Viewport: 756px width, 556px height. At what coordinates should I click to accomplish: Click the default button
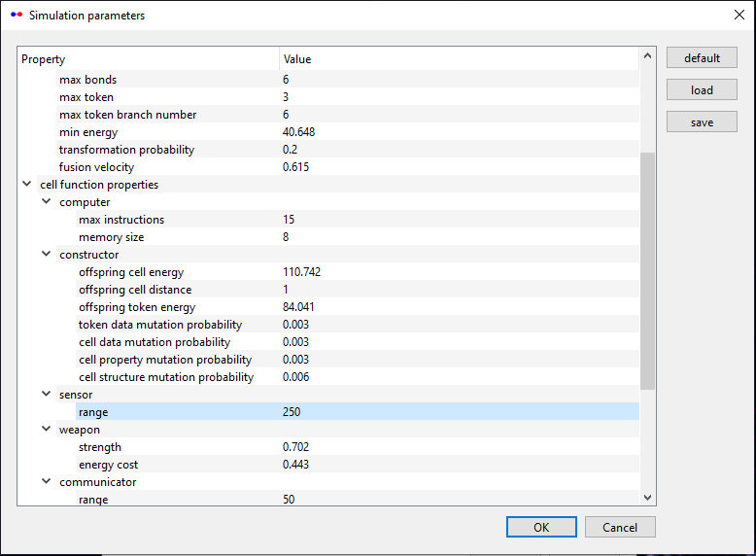coord(702,58)
